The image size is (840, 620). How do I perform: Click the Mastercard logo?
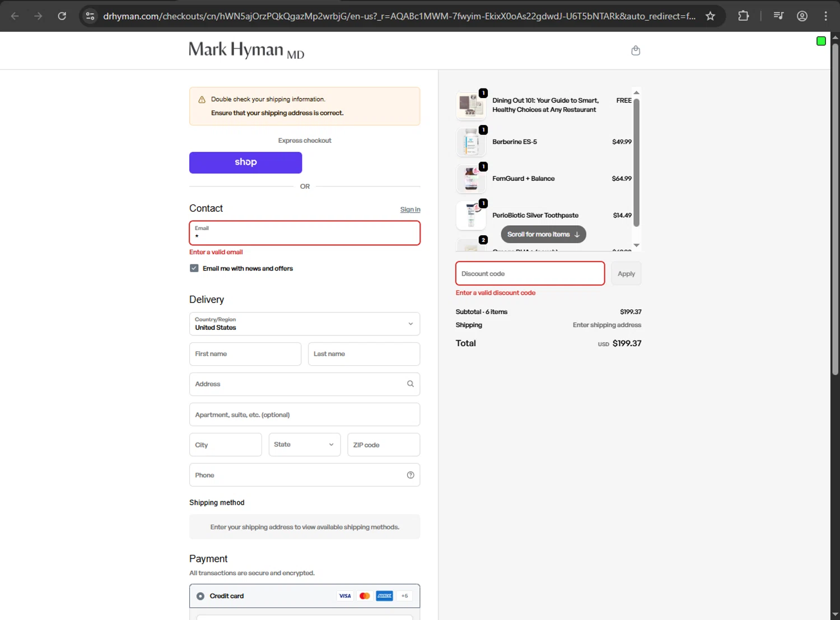coord(365,596)
